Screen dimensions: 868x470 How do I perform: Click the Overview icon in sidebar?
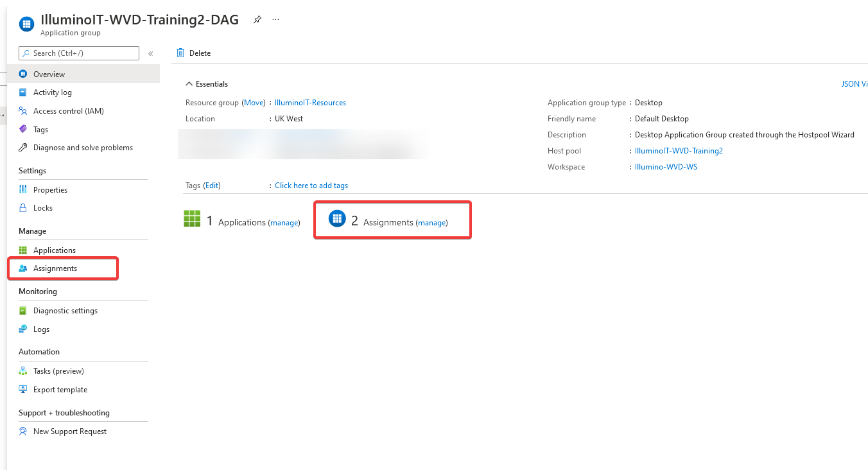coord(23,74)
